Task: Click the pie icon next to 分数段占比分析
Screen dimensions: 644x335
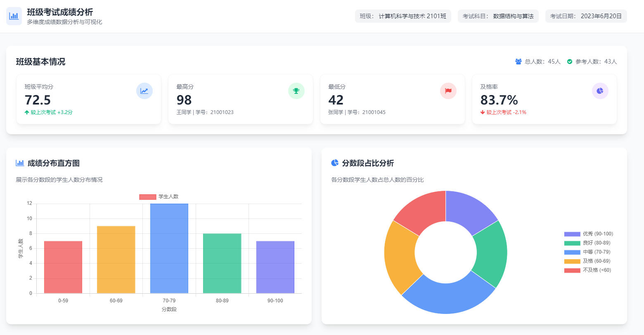Action: (335, 163)
